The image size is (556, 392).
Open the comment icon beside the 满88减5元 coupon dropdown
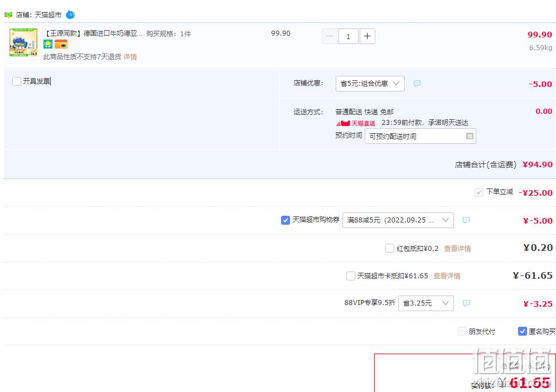coord(466,220)
